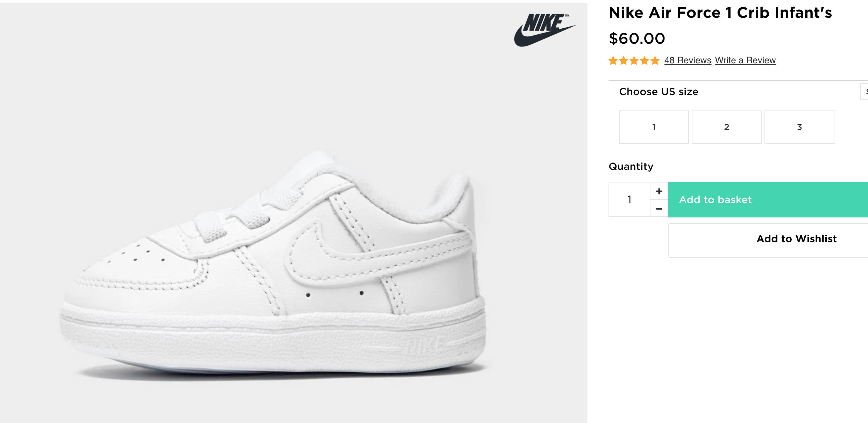The height and width of the screenshot is (423, 868).
Task: Click the Choose US size heading
Action: point(659,92)
